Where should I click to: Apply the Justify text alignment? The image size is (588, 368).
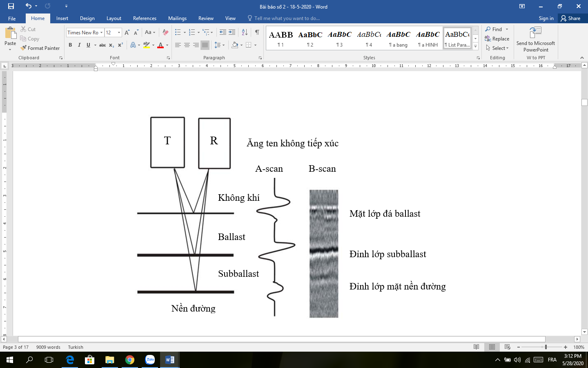point(205,45)
